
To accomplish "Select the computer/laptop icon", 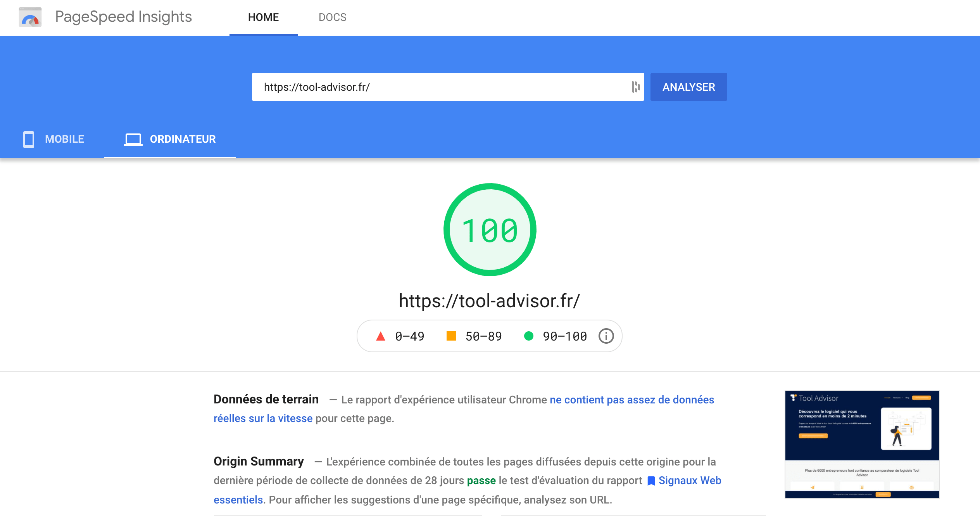I will click(133, 139).
